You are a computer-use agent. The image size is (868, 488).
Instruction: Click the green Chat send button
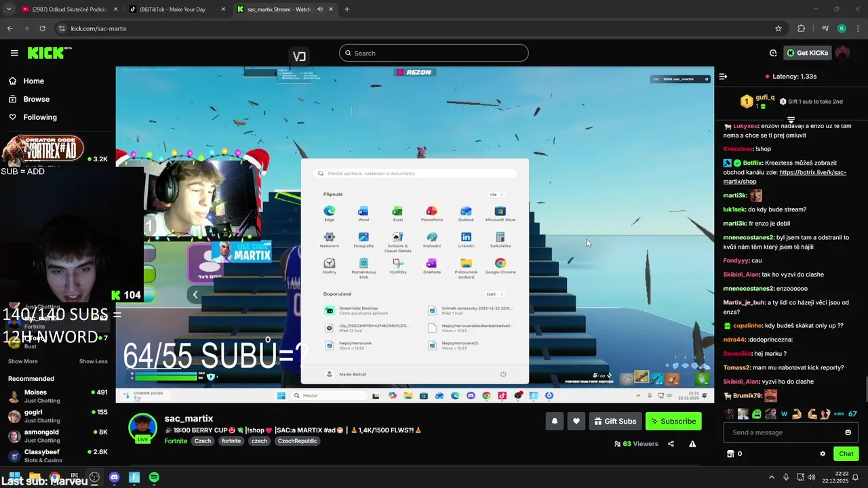pos(846,454)
